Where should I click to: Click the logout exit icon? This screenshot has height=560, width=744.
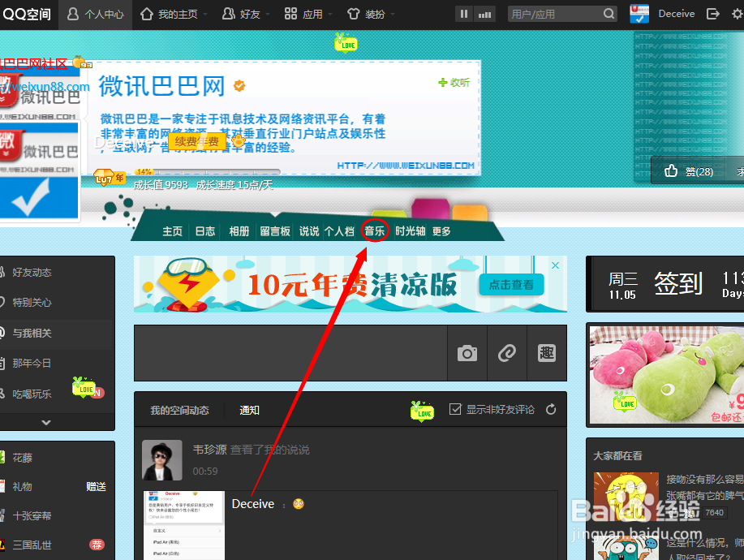point(712,14)
